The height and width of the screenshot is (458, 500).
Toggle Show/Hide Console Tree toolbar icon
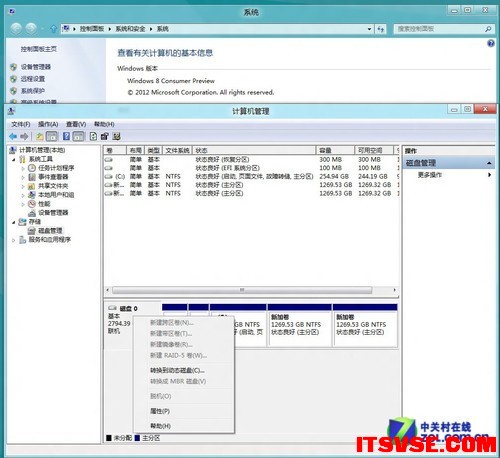(52, 136)
